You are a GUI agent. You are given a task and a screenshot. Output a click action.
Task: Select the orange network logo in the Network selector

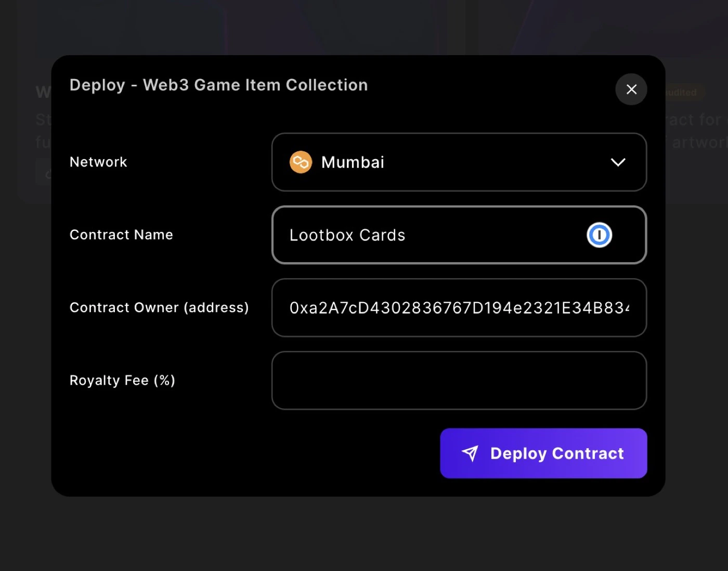[300, 162]
